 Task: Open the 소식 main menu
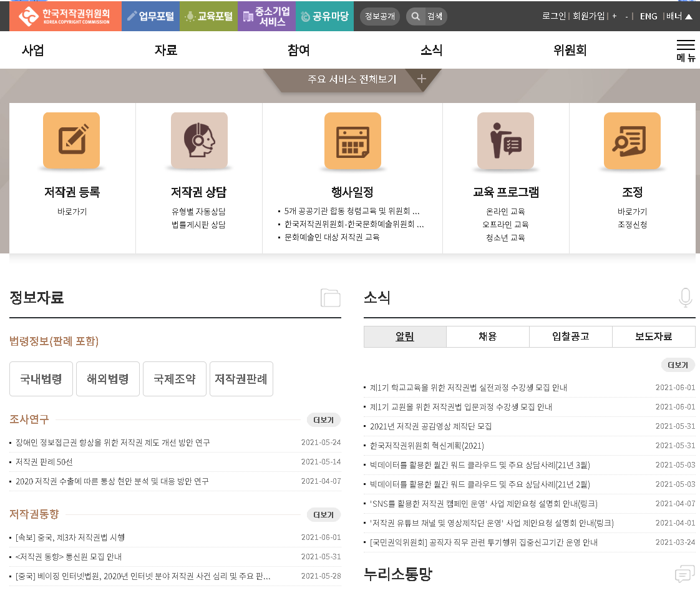coord(431,50)
